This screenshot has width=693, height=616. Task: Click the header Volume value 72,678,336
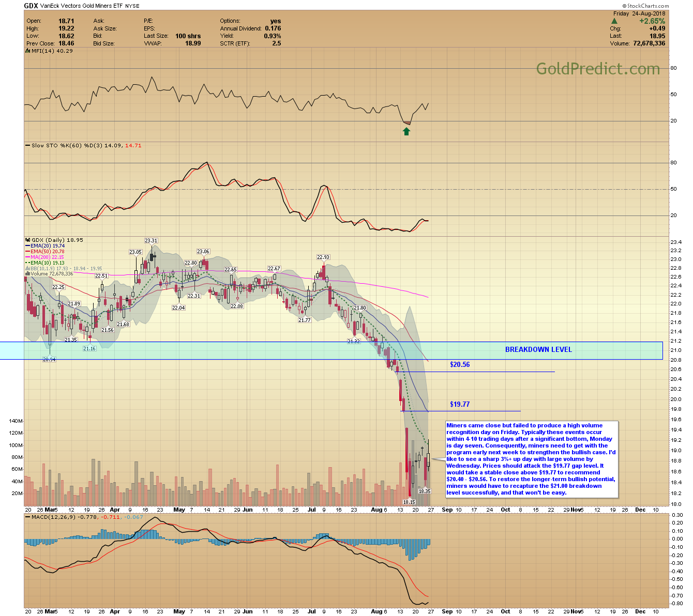click(649, 43)
